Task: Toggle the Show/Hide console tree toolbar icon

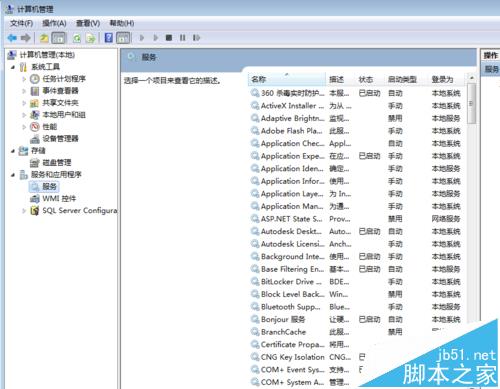Action: (x=59, y=38)
